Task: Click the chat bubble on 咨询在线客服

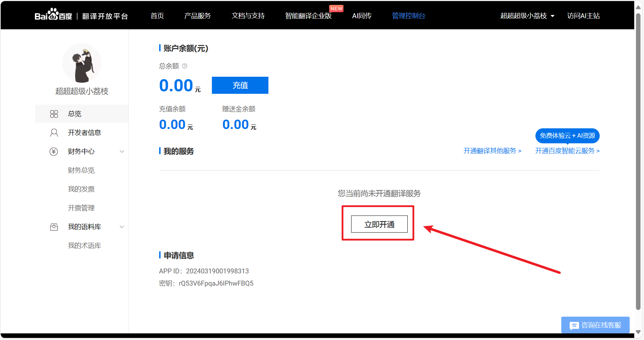Action: click(575, 325)
